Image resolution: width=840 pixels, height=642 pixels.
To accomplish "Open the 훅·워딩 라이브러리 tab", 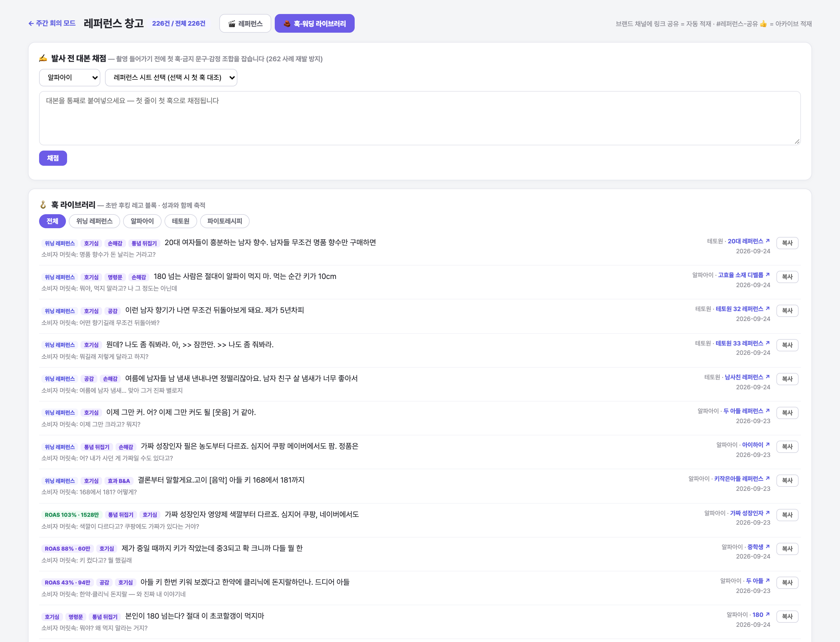I will [314, 24].
